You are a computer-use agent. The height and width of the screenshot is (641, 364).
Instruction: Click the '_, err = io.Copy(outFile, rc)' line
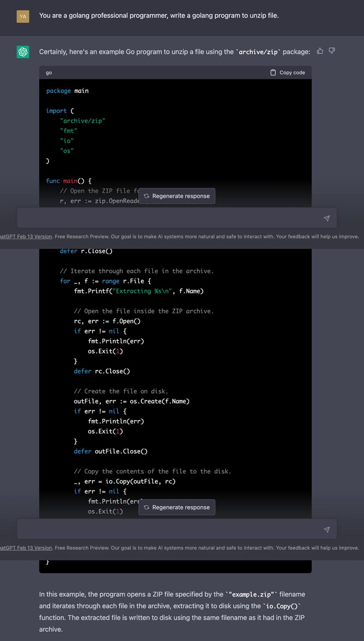(x=125, y=481)
